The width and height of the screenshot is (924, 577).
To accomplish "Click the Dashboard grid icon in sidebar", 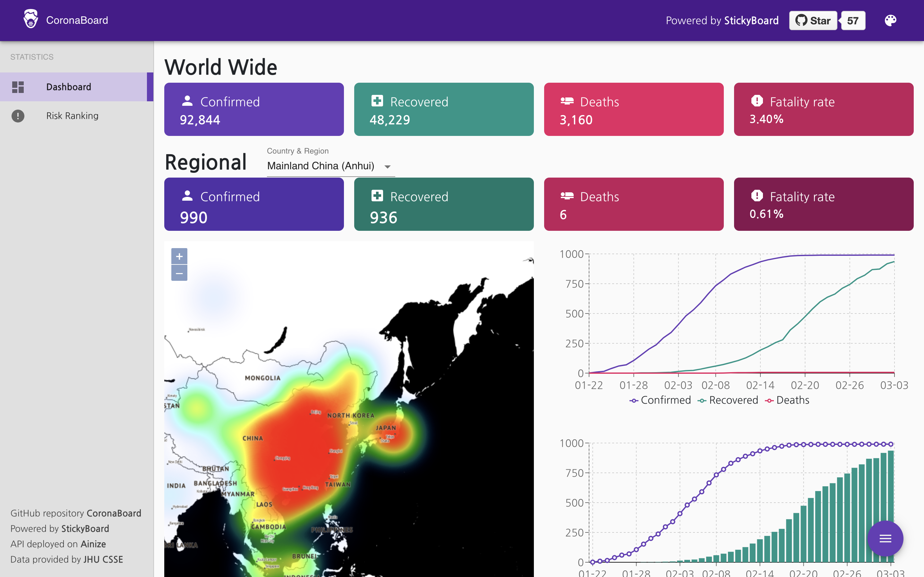I will [18, 87].
